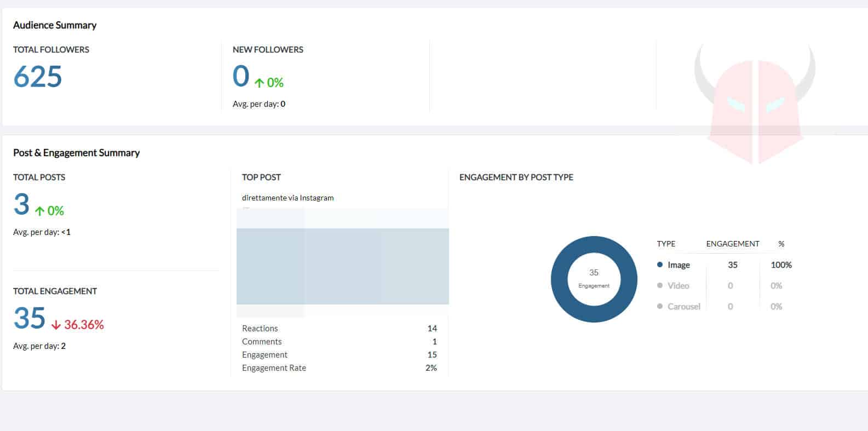Click 'Avg. per day: 0' under New Followers
The image size is (868, 431).
click(x=259, y=104)
